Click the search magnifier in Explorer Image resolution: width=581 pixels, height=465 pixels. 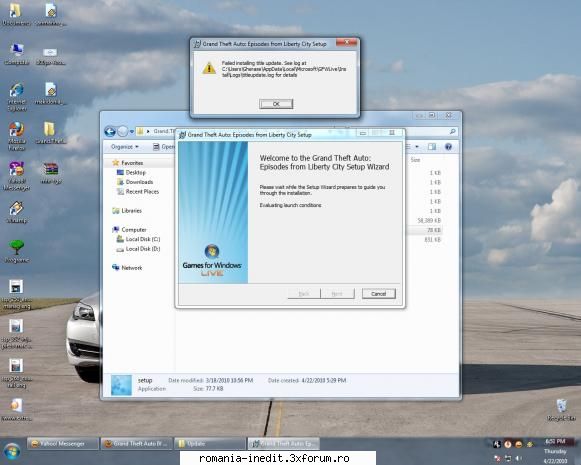coord(452,132)
